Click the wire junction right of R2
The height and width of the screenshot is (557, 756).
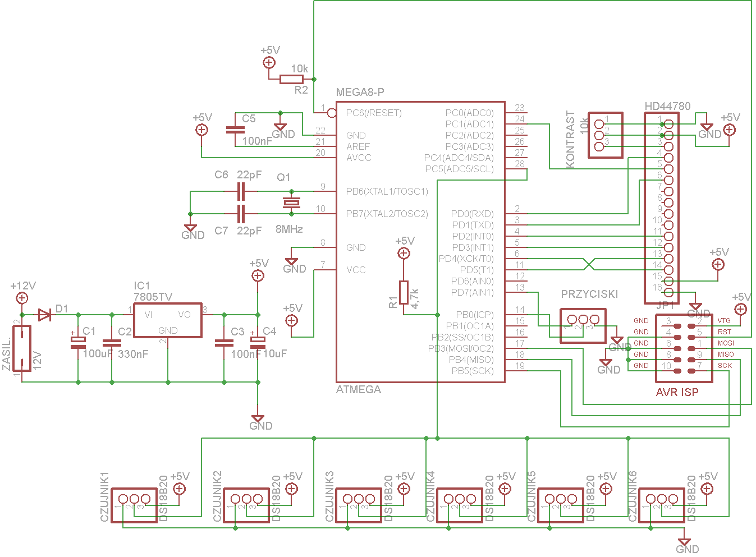point(314,79)
